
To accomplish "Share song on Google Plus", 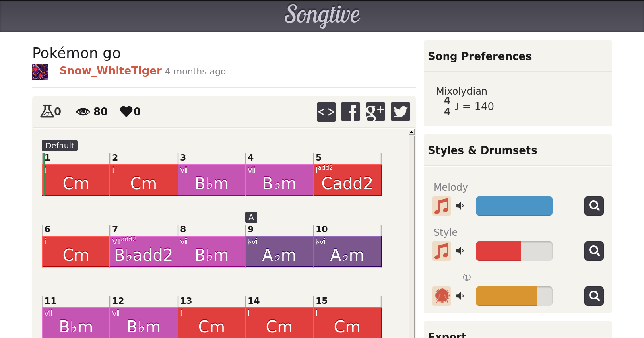I will pos(375,111).
